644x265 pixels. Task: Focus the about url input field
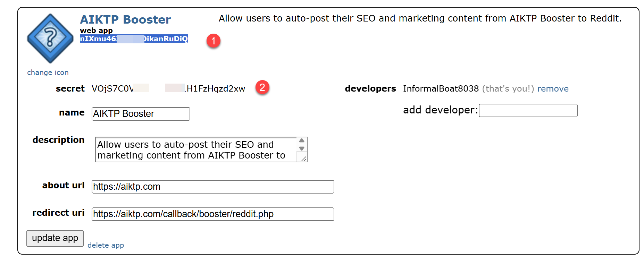(212, 187)
